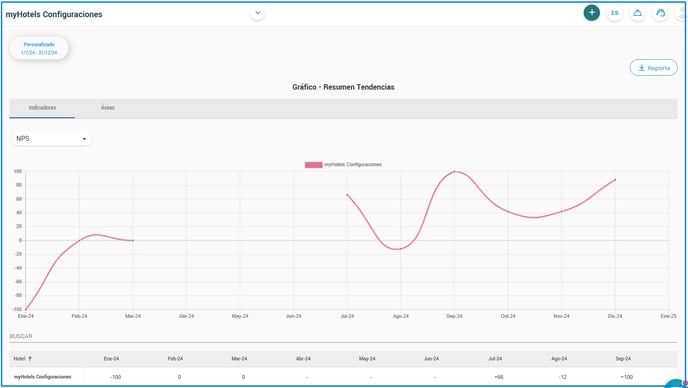Click the -100 value in the table
Image resolution: width=688 pixels, height=388 pixels.
(x=115, y=377)
